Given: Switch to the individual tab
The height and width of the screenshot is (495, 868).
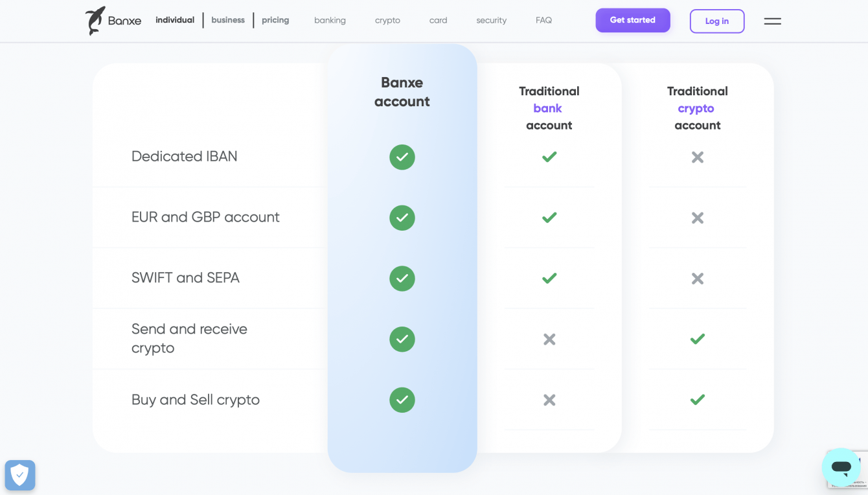Looking at the screenshot, I should pyautogui.click(x=175, y=20).
